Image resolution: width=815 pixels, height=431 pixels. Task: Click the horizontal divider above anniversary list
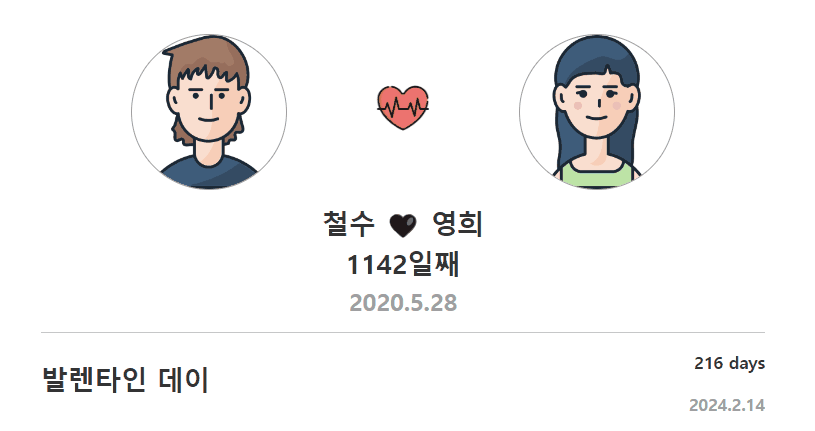point(403,332)
